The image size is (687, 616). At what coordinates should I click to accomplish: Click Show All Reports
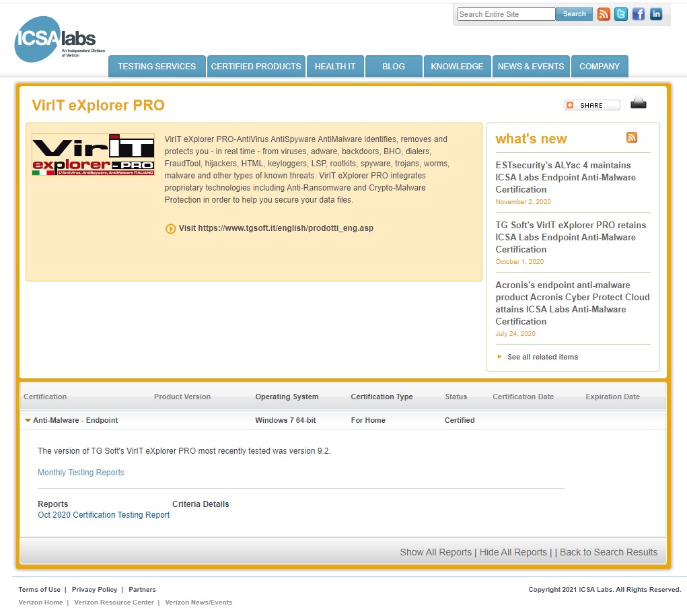(x=435, y=552)
